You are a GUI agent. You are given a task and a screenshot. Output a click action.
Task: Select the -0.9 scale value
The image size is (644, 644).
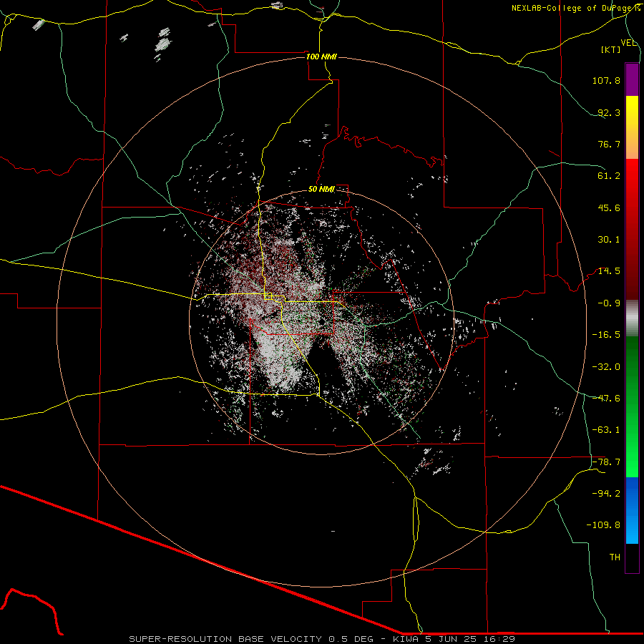tap(609, 303)
